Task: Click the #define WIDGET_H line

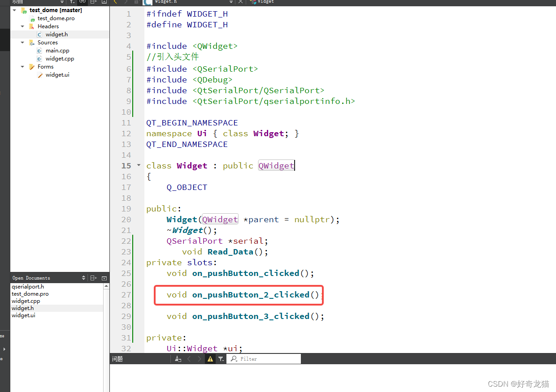Action: point(187,25)
